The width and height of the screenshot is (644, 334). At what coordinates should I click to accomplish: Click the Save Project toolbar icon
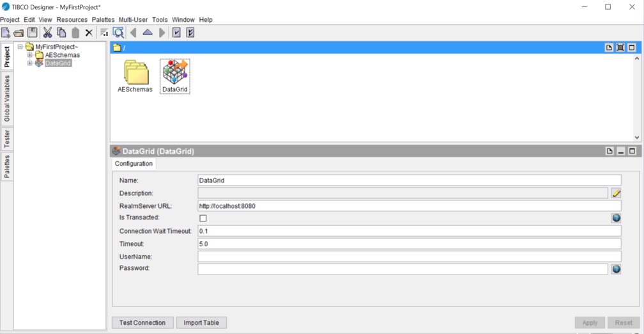[x=32, y=33]
